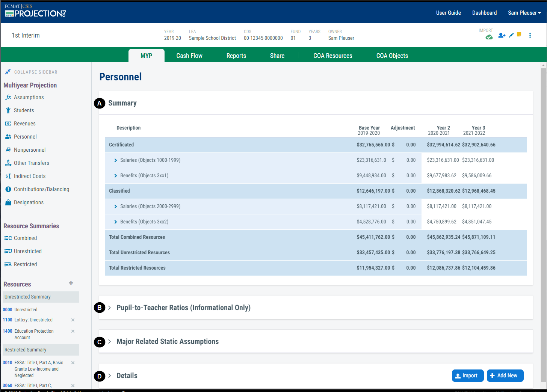Remove resource 3010 ESSA Title I Part A
The width and height of the screenshot is (547, 392).
[x=73, y=363]
